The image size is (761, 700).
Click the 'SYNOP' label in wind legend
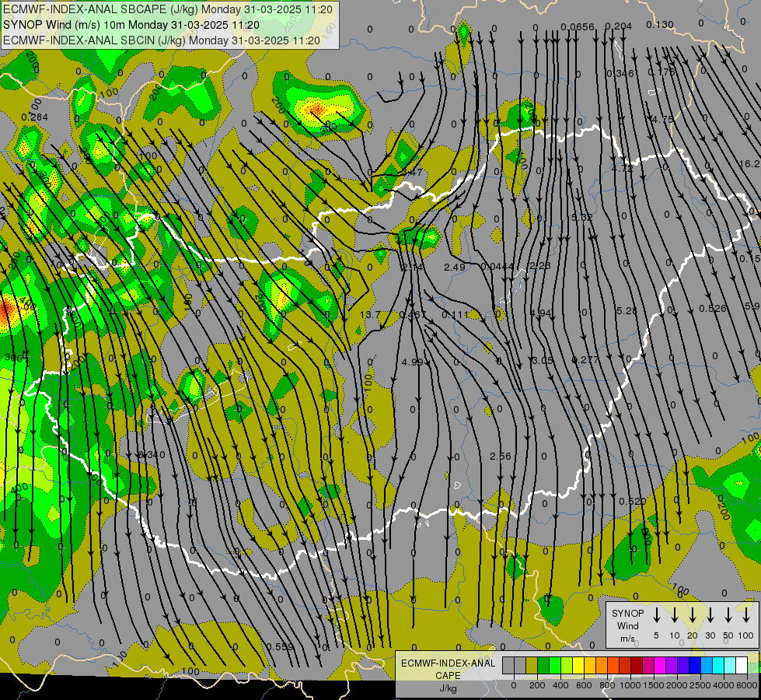(627, 613)
